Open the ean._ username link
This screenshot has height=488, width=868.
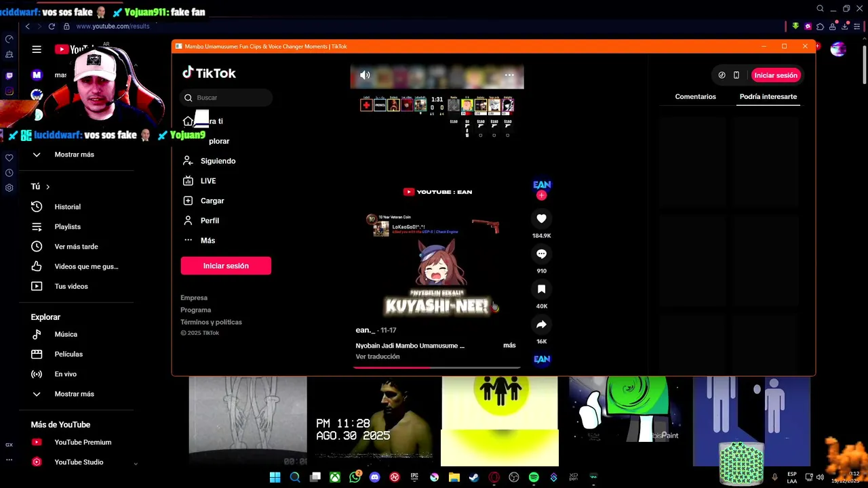pos(366,330)
